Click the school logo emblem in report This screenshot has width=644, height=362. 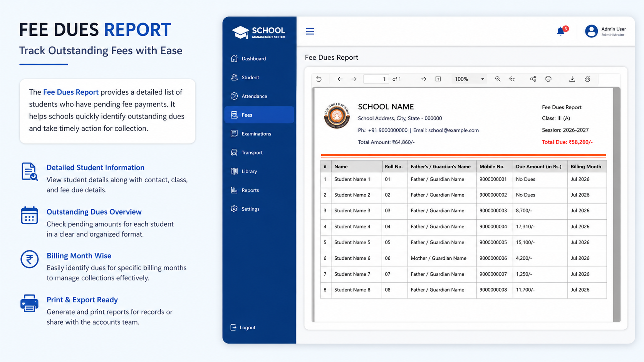coord(337,116)
